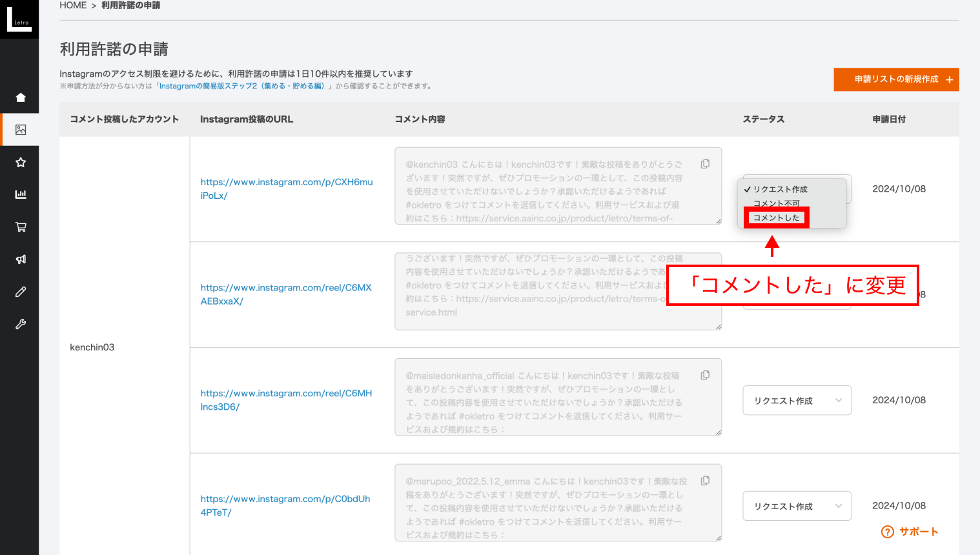Select the image gallery sidebar icon
980x555 pixels.
pyautogui.click(x=21, y=130)
